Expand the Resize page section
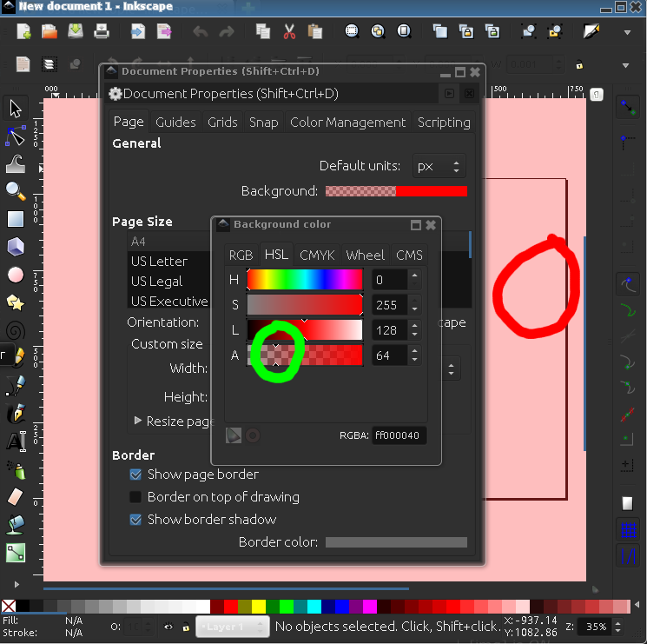 (x=139, y=421)
